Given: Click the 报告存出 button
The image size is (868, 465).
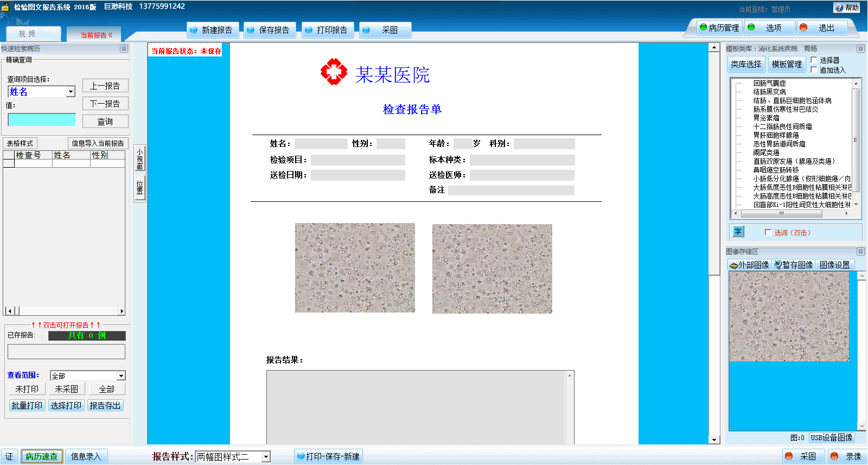Looking at the screenshot, I should pyautogui.click(x=105, y=405).
